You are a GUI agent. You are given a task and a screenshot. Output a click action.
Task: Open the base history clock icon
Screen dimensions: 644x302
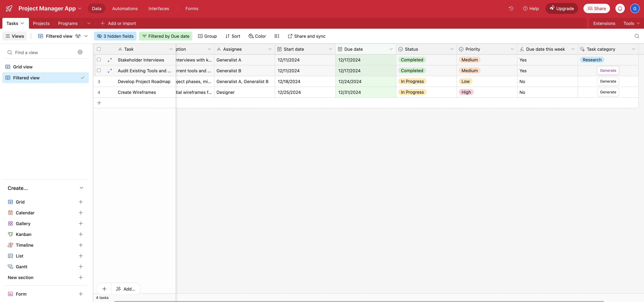tap(511, 8)
